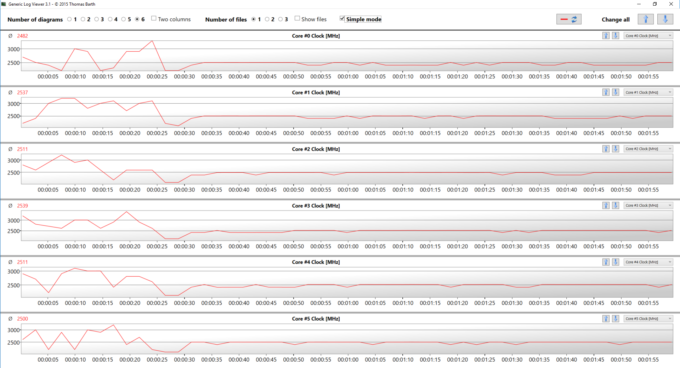Click inside the Core #2 Clock graph area

tap(347, 169)
